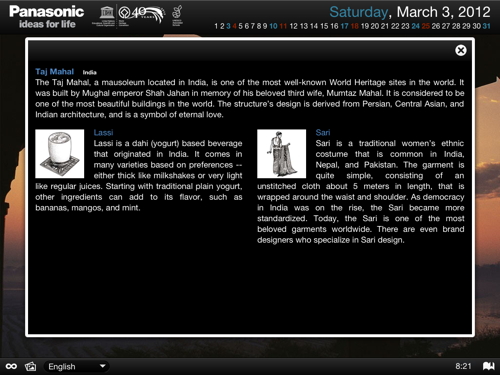Select day 11 in the calendar strip

click(x=283, y=26)
